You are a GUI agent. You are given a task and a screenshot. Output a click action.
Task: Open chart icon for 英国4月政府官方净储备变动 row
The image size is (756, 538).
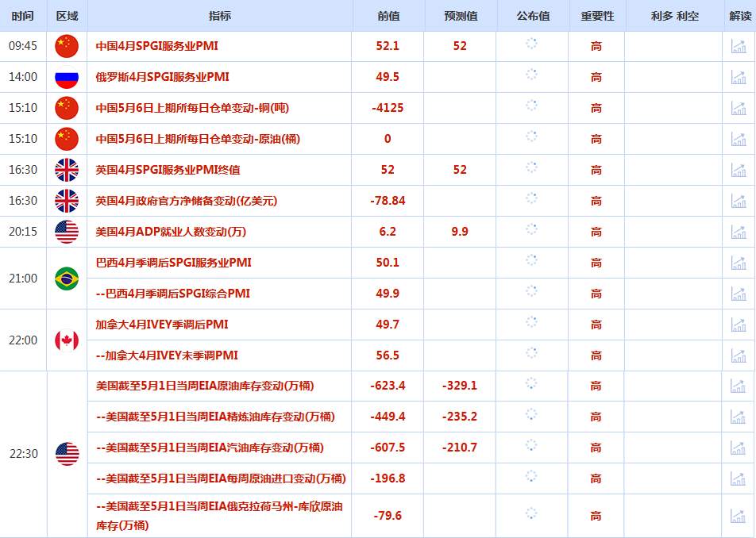(739, 201)
